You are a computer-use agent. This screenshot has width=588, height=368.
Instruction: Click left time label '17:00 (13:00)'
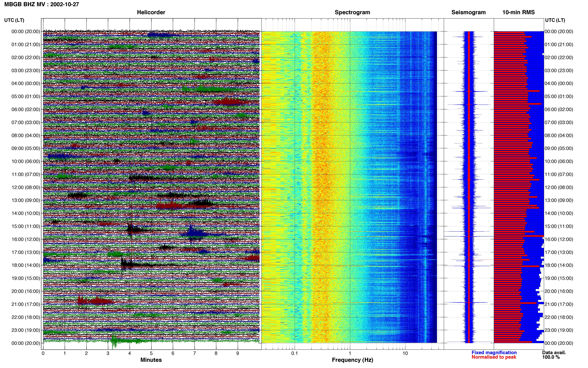point(26,252)
